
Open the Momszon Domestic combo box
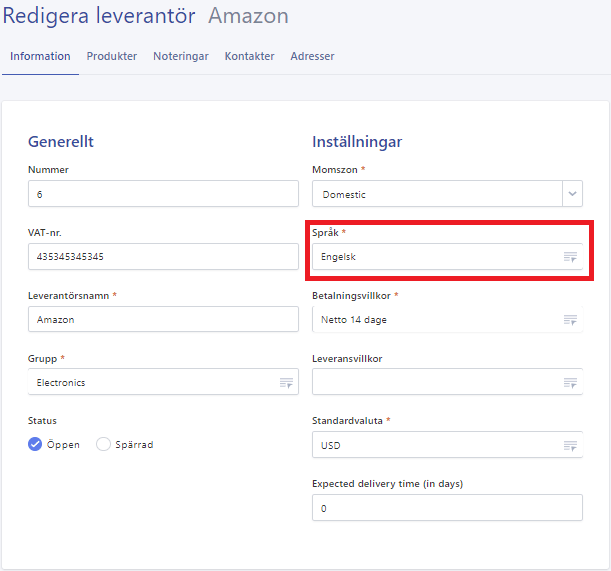436,194
